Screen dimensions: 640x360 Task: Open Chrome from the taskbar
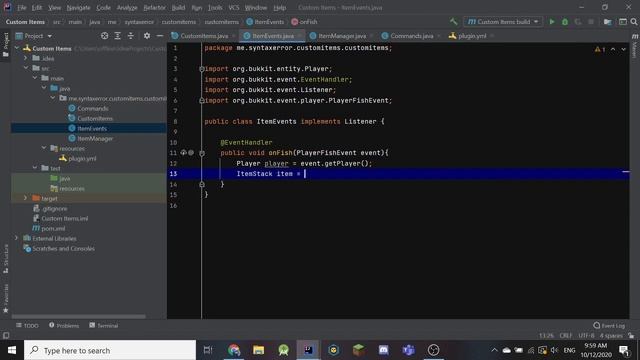(x=234, y=350)
